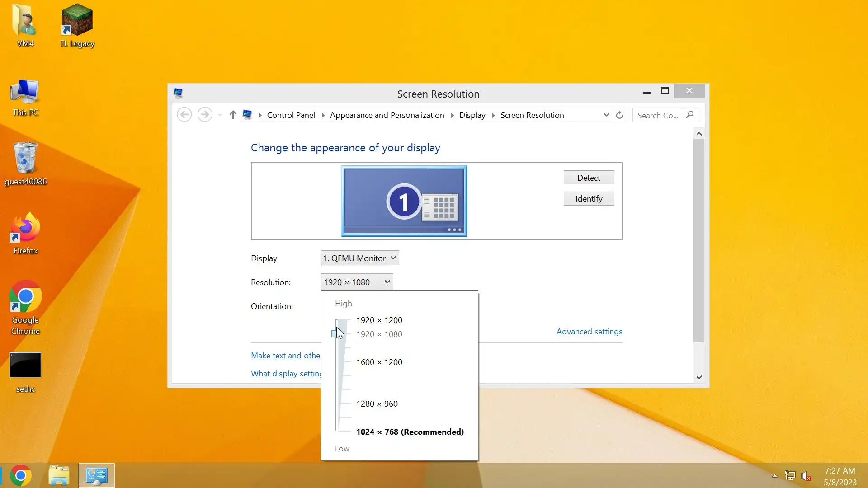
Task: Click the volume icon in the system tray
Action: pos(806,476)
